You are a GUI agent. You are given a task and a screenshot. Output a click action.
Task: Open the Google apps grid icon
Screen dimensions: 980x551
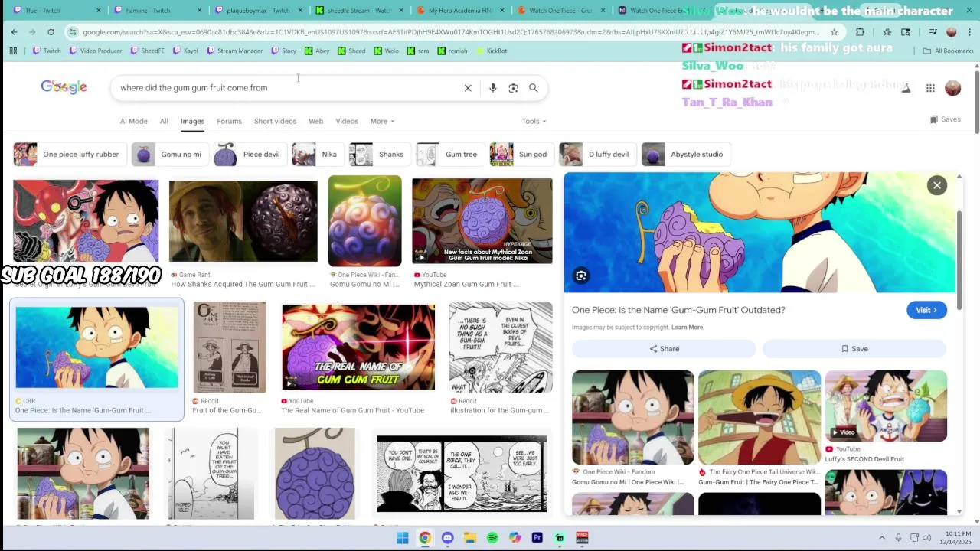coord(930,88)
